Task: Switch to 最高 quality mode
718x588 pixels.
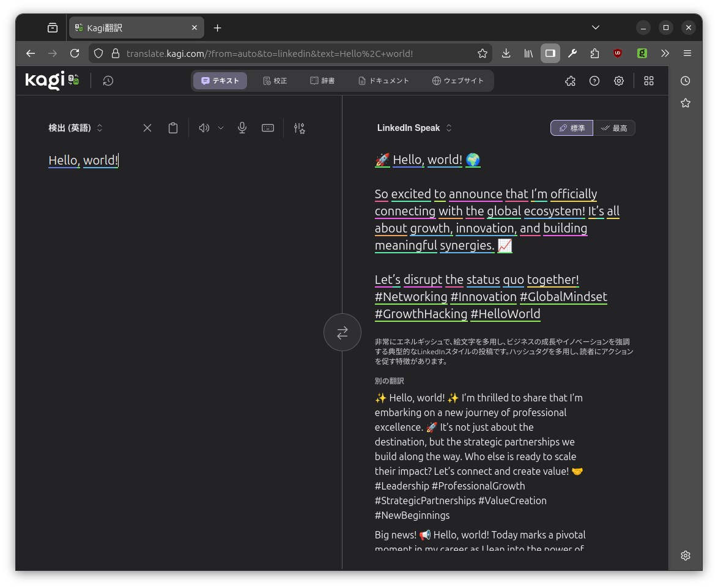Action: pyautogui.click(x=614, y=128)
